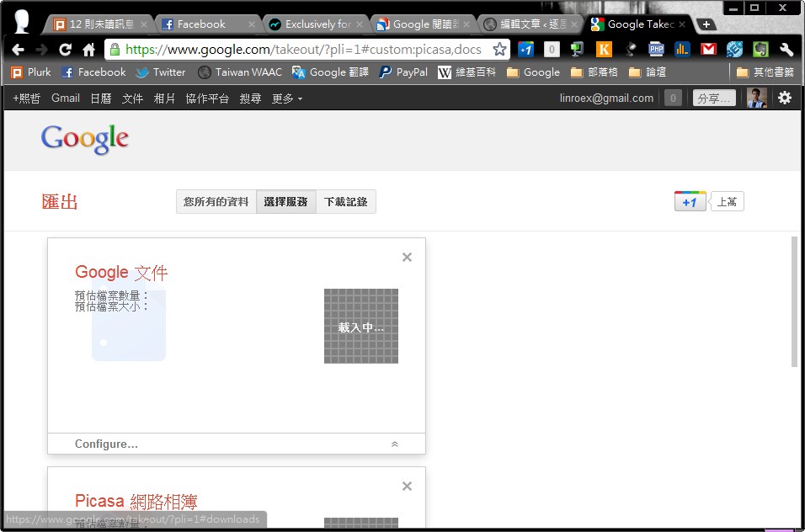Click the 分享 share button
805x532 pixels.
pos(714,98)
